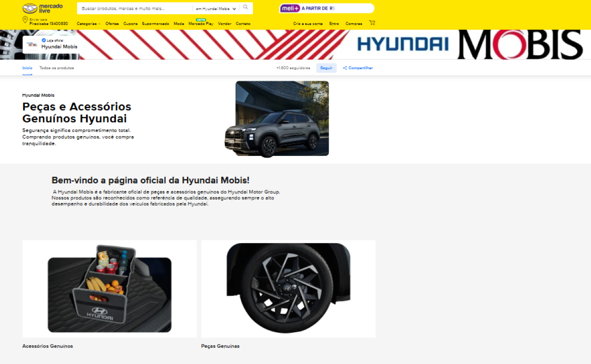Switch to the Todos os produtos tab
The width and height of the screenshot is (591, 364).
point(56,68)
